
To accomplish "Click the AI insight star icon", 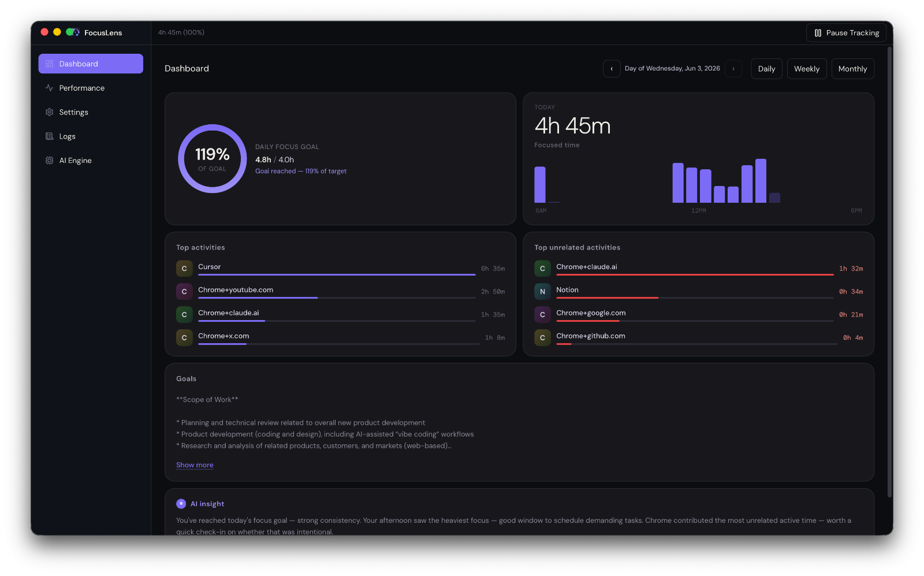I will 181,504.
